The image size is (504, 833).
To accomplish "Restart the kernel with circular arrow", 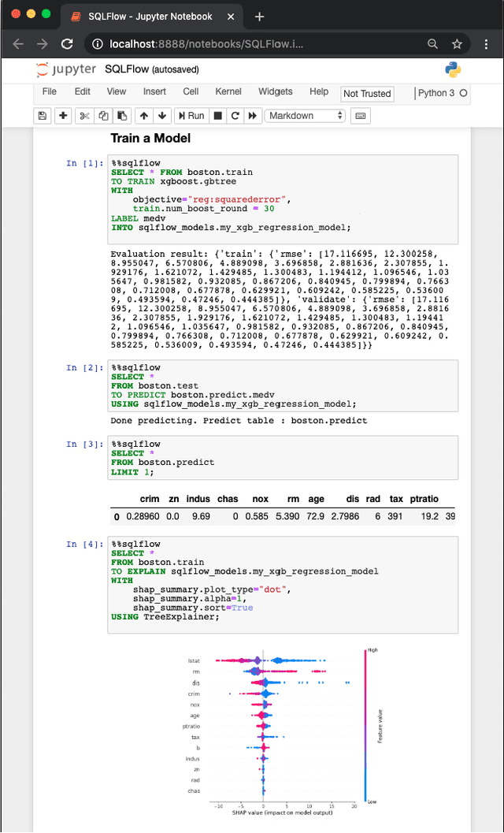I will coord(235,116).
